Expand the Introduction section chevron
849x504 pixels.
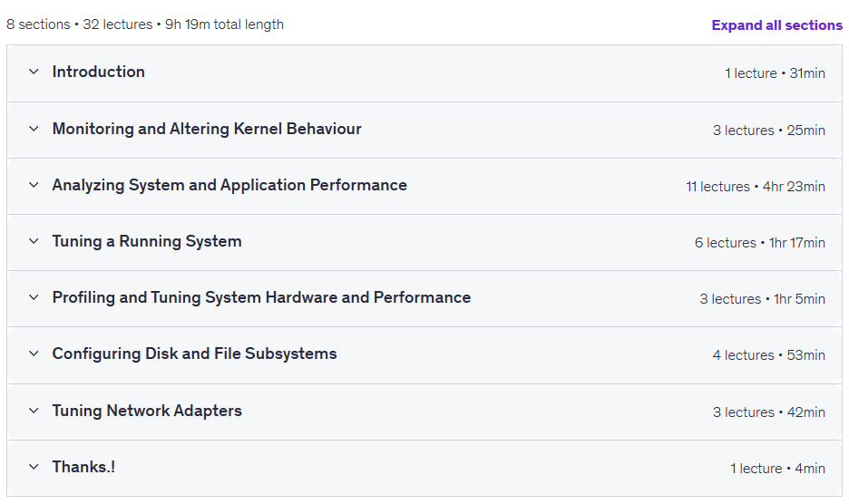34,72
